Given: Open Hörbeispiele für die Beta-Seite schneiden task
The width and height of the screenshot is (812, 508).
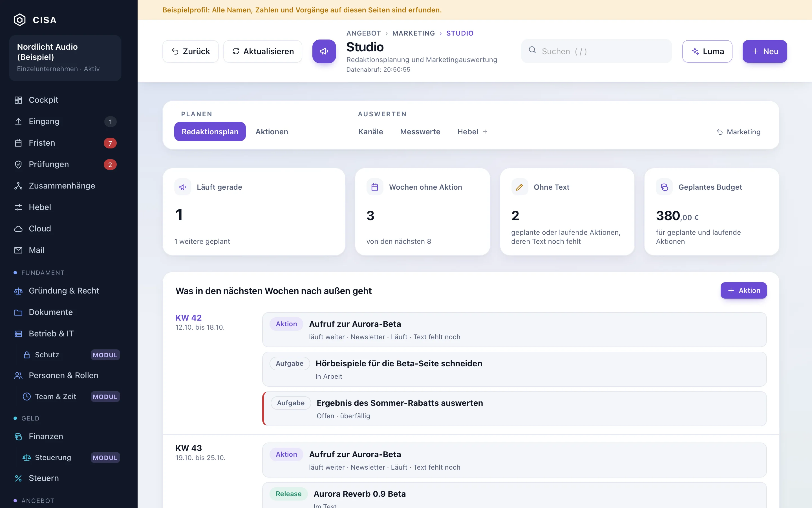Looking at the screenshot, I should tap(514, 369).
